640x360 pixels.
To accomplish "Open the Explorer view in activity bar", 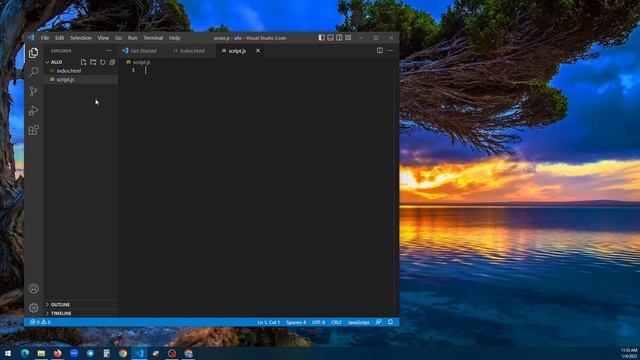I will 33,53.
